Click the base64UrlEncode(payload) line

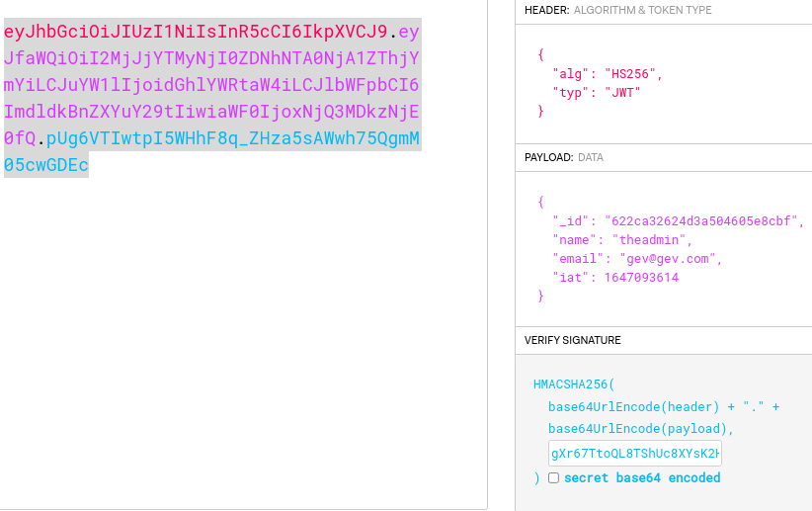point(641,429)
